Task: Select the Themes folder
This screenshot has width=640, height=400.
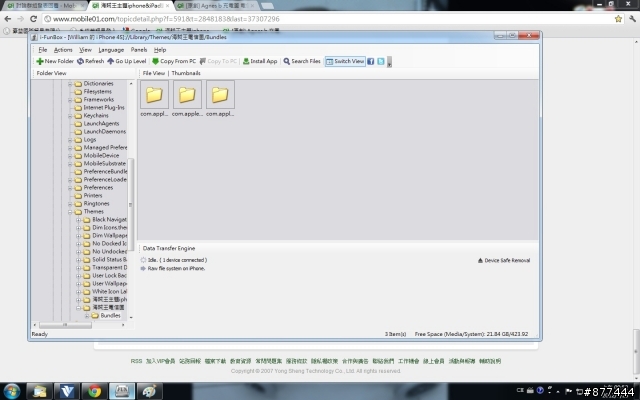Action: (x=93, y=211)
